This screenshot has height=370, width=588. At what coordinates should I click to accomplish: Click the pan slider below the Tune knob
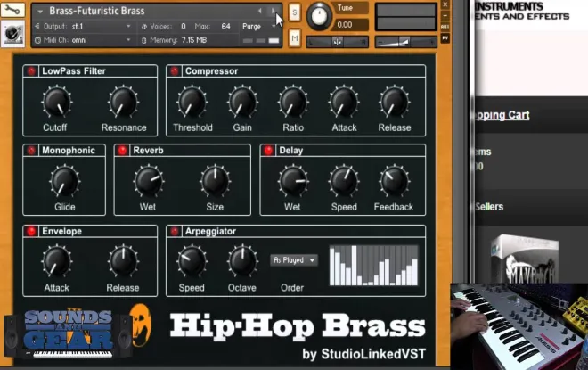click(338, 42)
